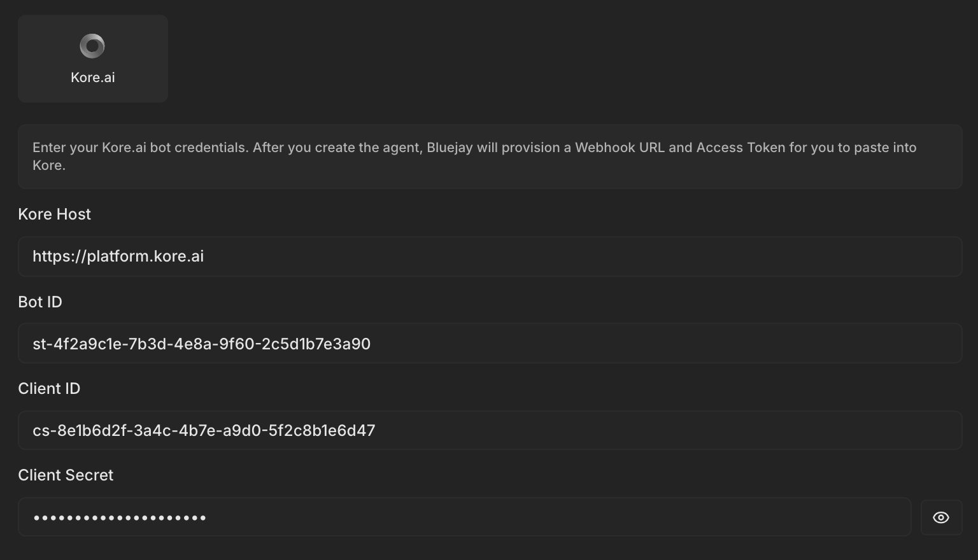The height and width of the screenshot is (560, 978).
Task: Focus the Bot ID input field
Action: pos(490,343)
